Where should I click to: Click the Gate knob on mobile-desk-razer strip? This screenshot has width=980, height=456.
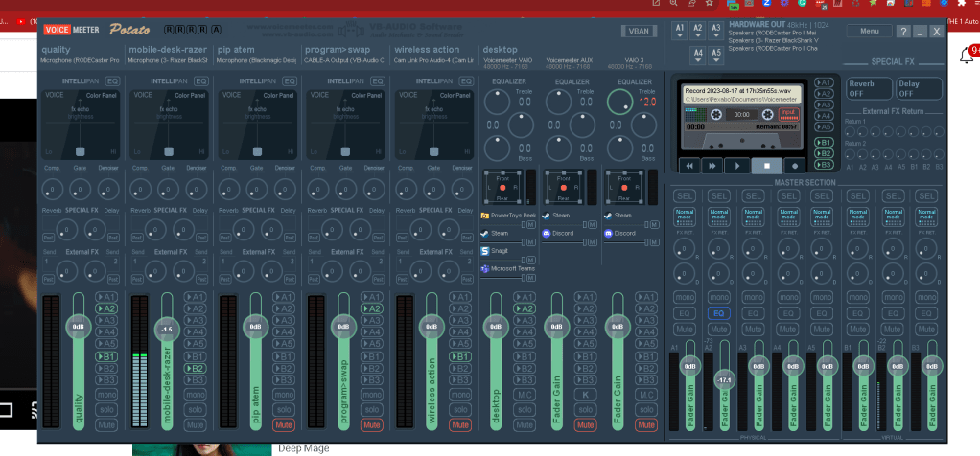point(168,190)
